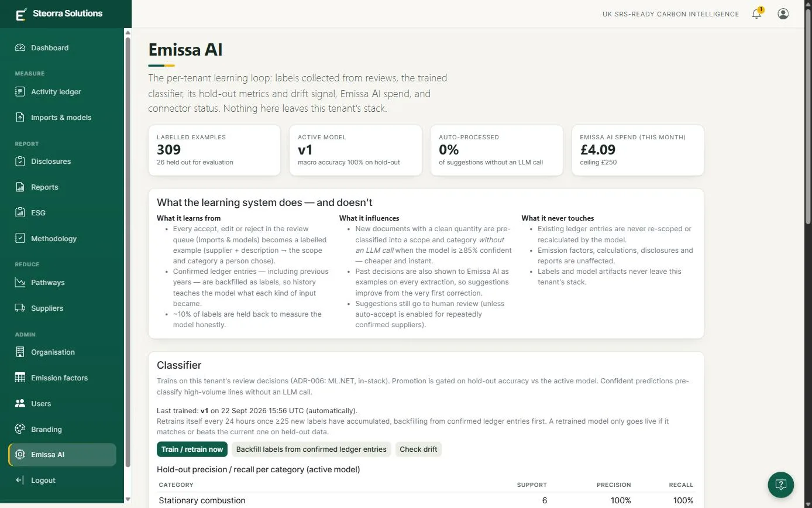Click the Reports document icon
Screen dimensions: 812x508
20,187
